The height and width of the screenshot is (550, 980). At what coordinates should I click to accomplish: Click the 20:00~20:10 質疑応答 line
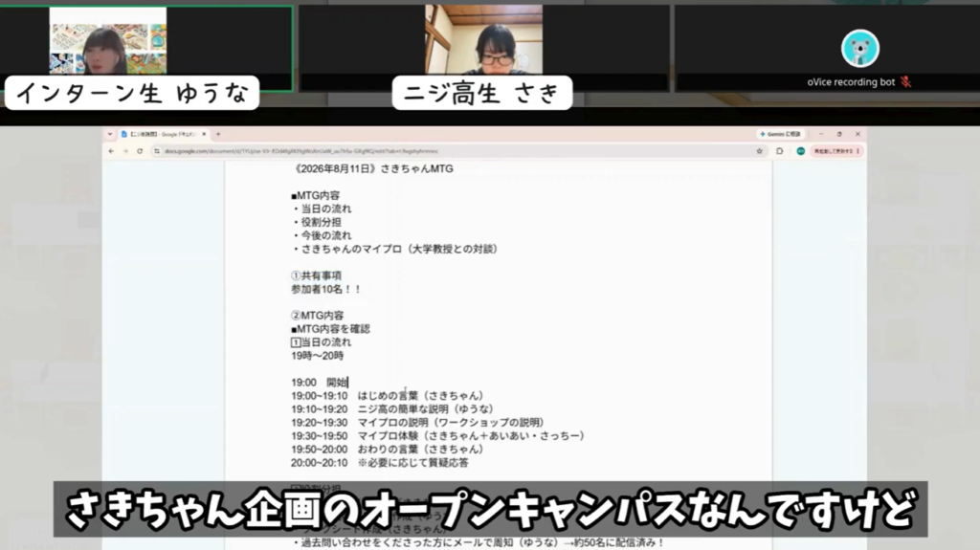click(x=379, y=463)
